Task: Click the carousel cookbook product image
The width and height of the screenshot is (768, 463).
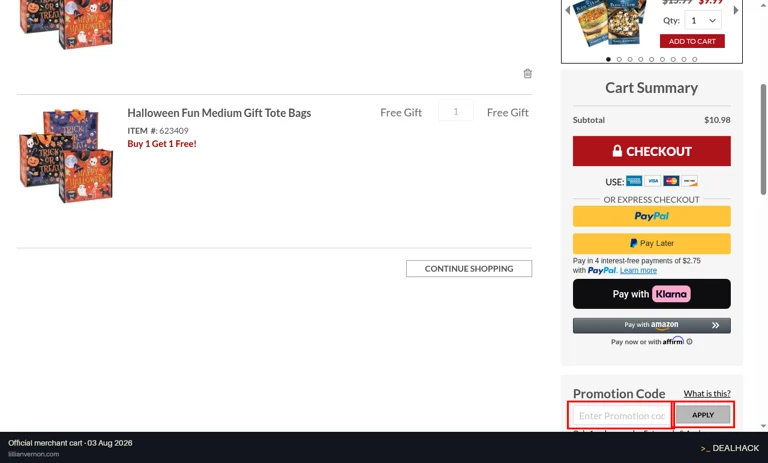Action: pos(611,22)
